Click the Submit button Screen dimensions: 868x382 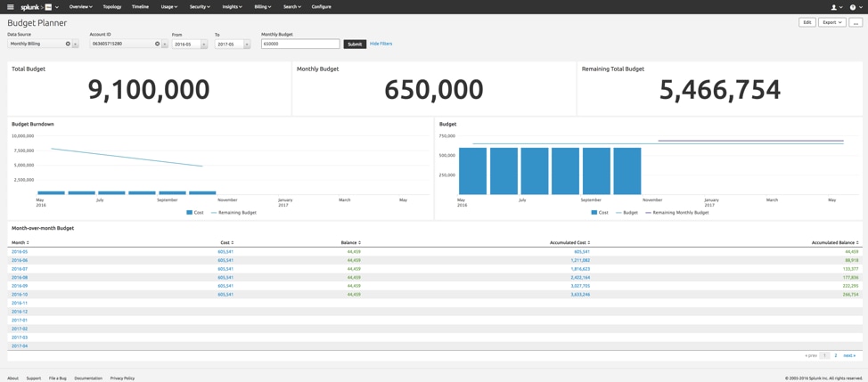(355, 44)
